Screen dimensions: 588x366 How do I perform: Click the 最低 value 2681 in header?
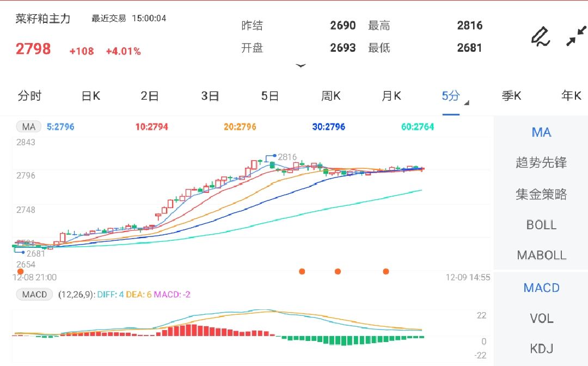[x=469, y=47]
